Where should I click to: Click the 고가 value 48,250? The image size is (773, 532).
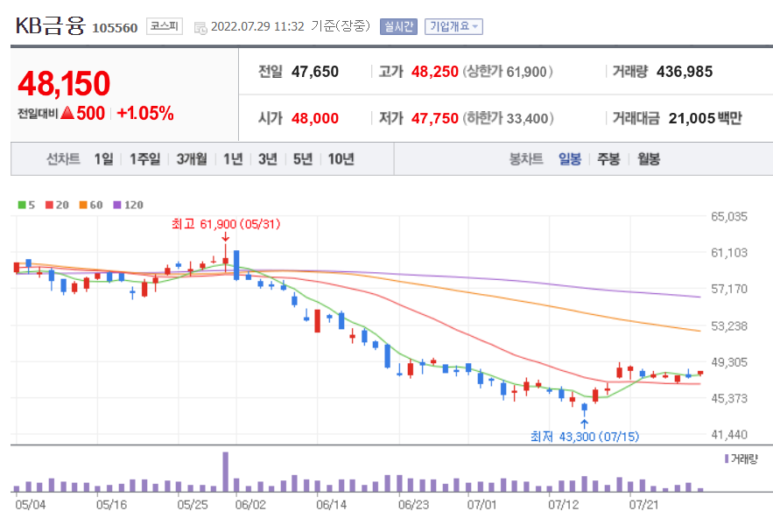tap(435, 72)
